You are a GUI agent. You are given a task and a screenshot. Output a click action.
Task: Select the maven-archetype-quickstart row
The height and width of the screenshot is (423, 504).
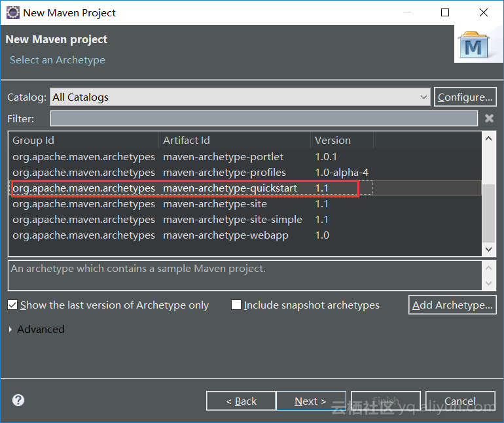[x=245, y=188]
